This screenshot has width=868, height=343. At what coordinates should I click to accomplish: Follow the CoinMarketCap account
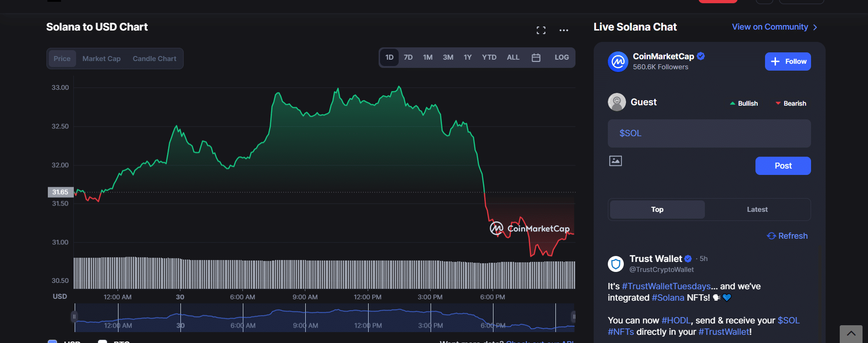(788, 61)
